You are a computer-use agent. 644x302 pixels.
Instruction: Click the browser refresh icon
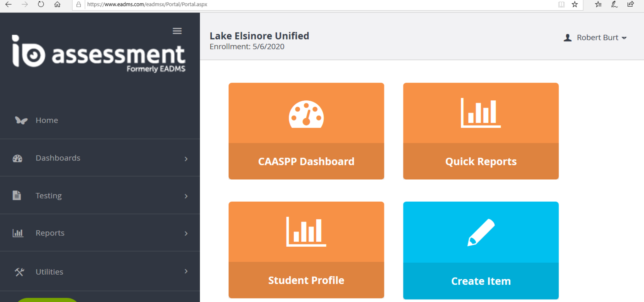tap(41, 4)
